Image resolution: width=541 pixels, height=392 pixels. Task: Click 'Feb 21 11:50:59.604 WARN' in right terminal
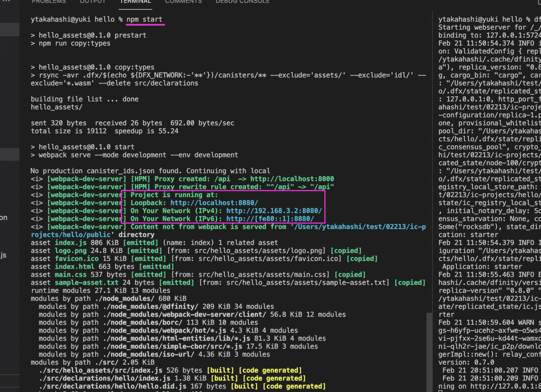[489, 323]
